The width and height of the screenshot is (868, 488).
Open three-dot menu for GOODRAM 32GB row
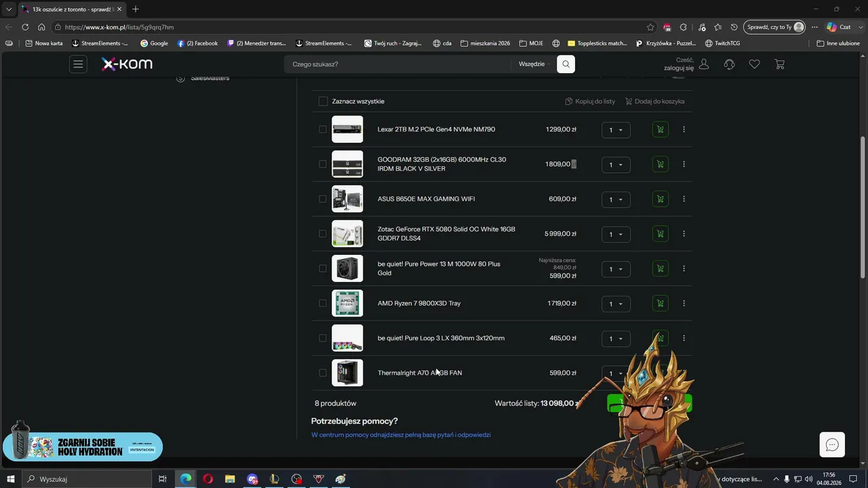(684, 164)
